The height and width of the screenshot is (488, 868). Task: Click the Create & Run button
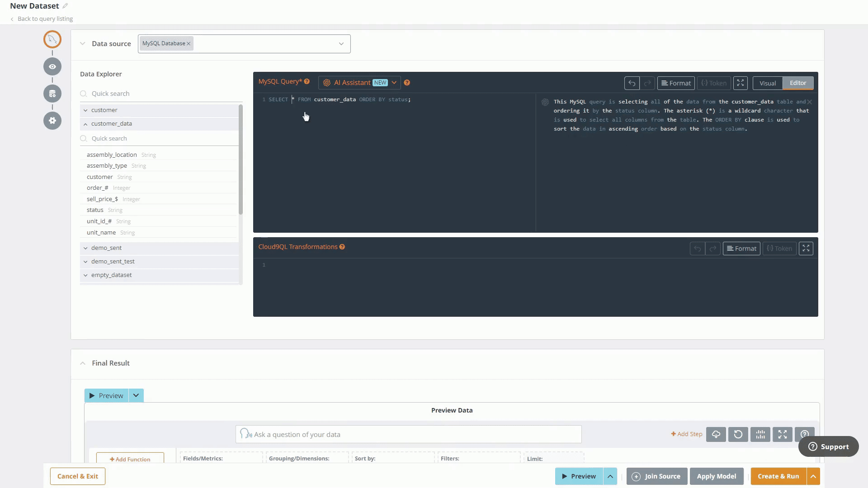pyautogui.click(x=778, y=476)
